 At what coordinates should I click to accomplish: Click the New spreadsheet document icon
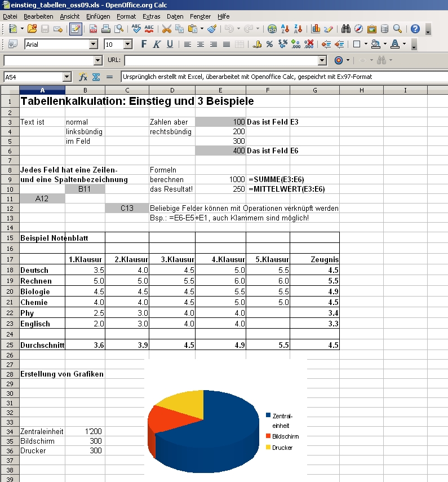(x=13, y=29)
